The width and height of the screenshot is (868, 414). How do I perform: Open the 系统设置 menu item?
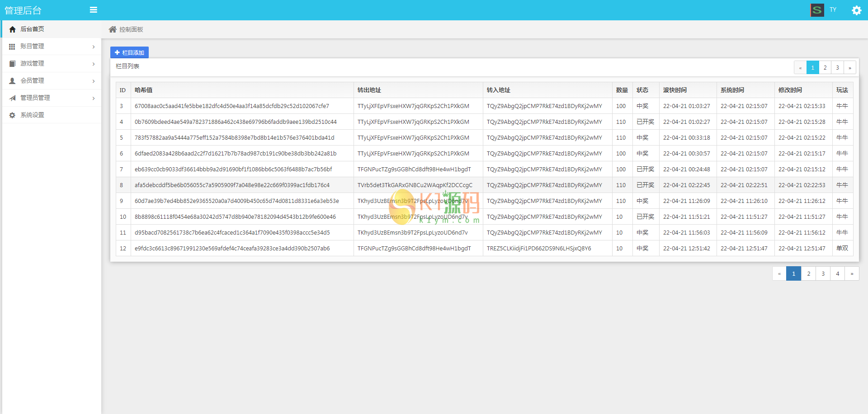(x=32, y=115)
